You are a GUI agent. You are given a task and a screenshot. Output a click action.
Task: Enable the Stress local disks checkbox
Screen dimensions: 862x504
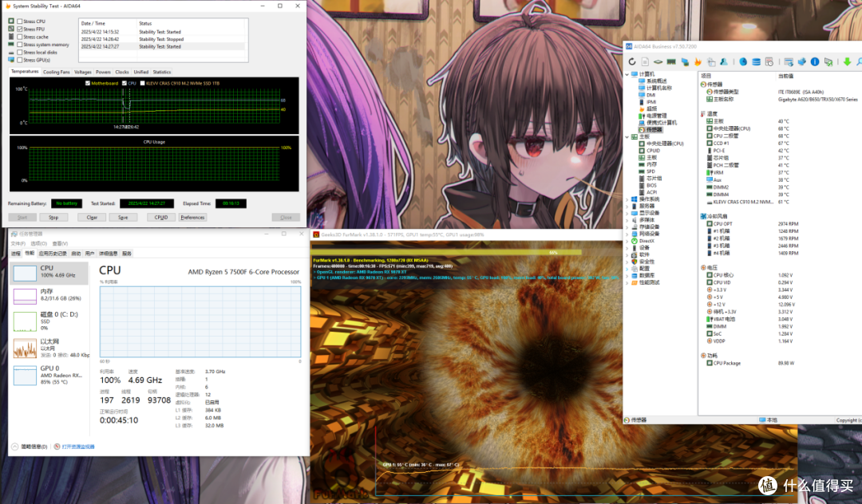20,52
